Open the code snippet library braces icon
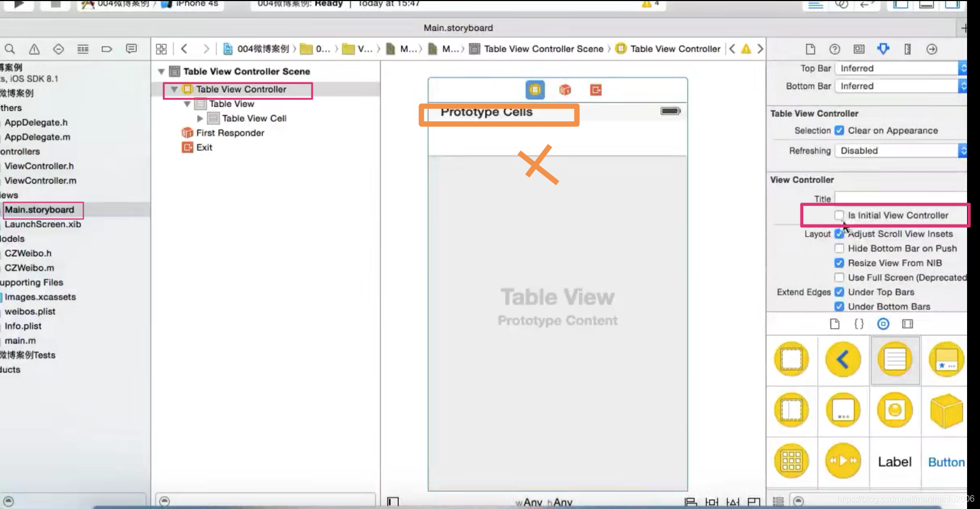This screenshot has height=509, width=980. click(x=859, y=324)
